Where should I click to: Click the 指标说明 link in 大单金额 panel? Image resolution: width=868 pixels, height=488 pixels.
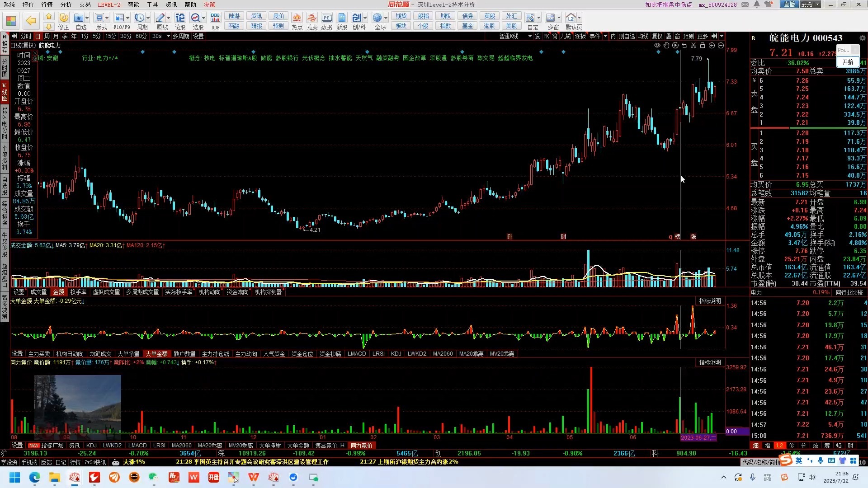click(710, 301)
